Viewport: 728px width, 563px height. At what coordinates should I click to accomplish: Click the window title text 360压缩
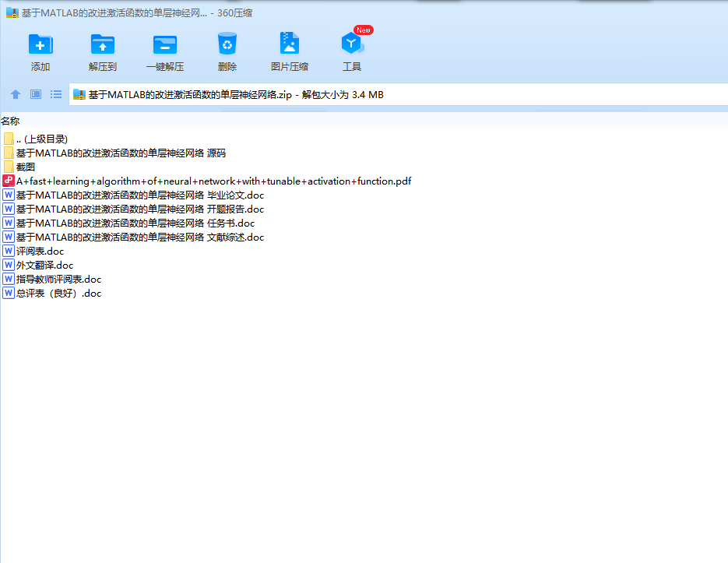(235, 13)
